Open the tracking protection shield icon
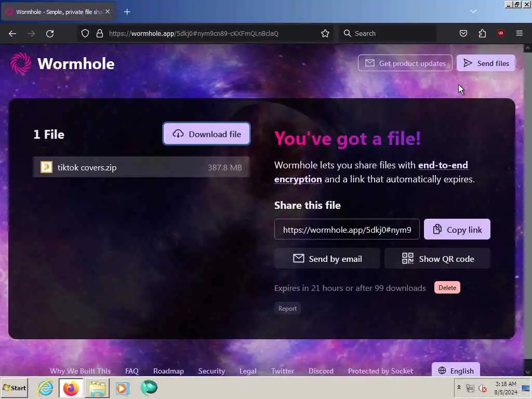 click(85, 33)
